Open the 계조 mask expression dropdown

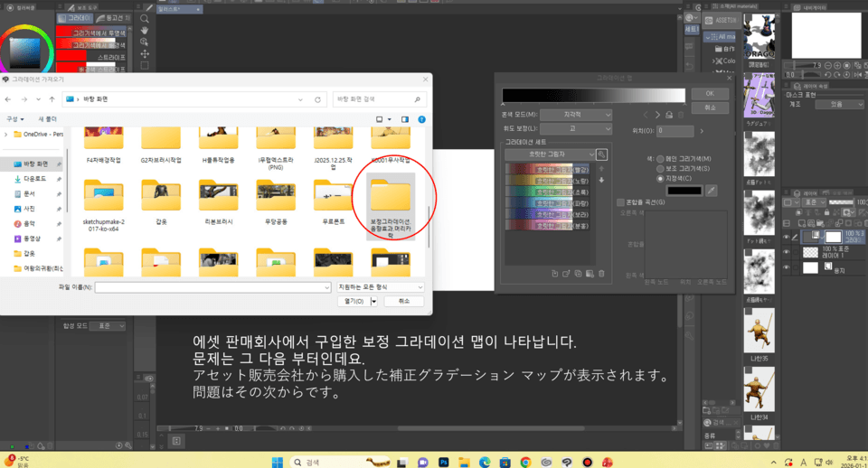839,105
